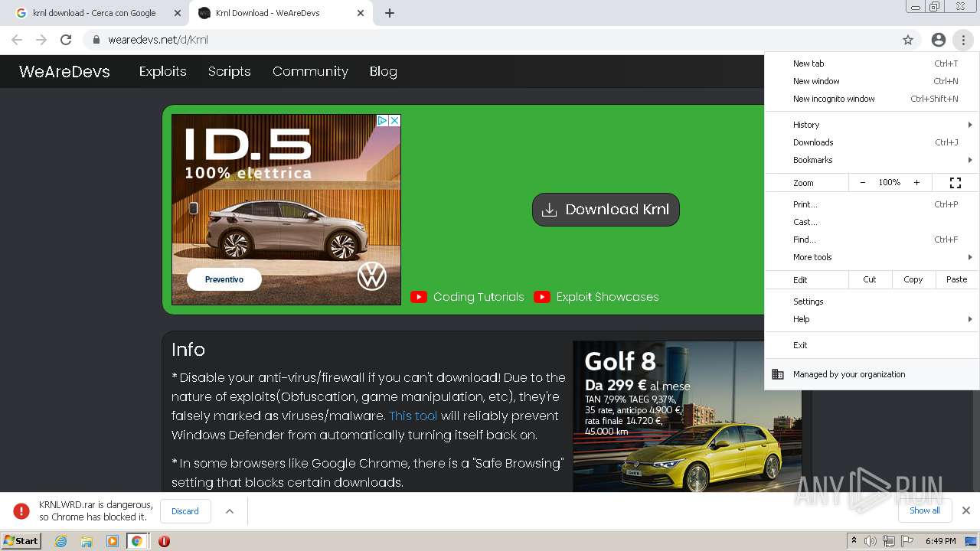Click Managed by your organization
Screen dimensions: 980x551
tap(872, 374)
